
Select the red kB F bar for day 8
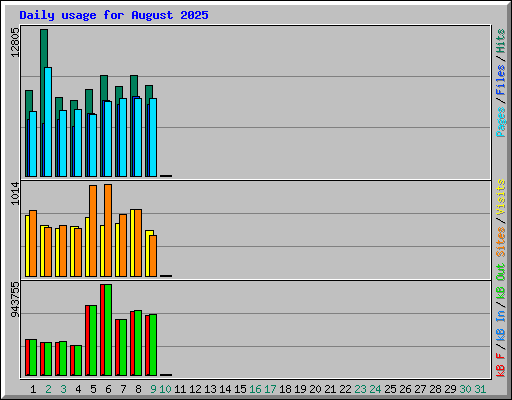click(x=132, y=343)
